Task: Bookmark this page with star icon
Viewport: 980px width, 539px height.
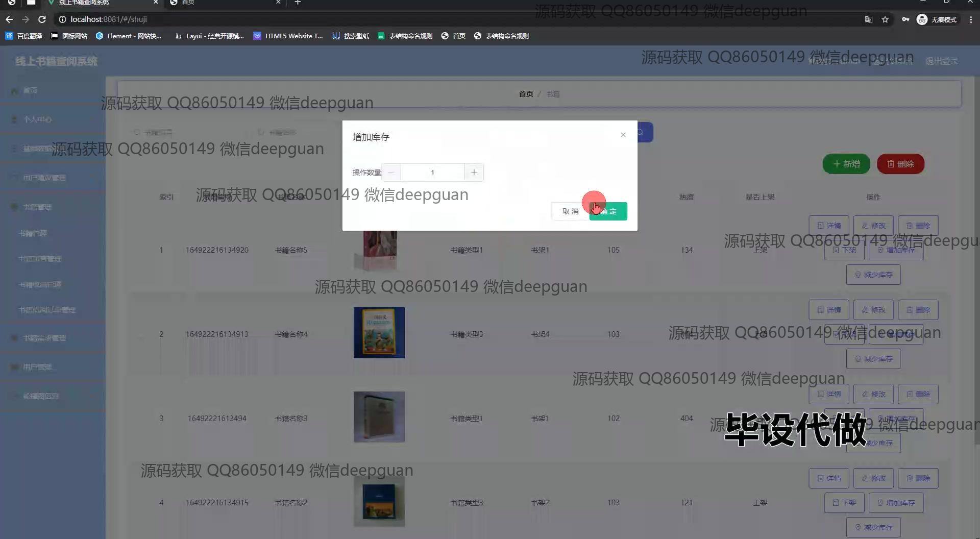Action: [x=885, y=19]
